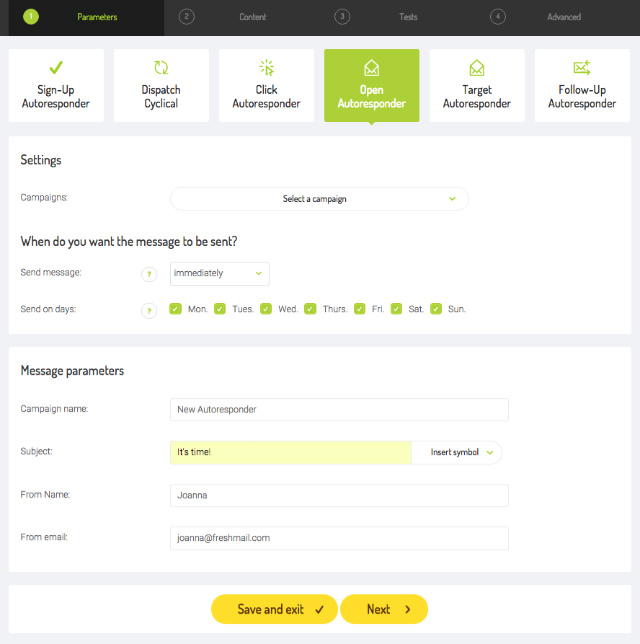Click the step 2 circle icon
Viewport: 640px width, 644px height.
coord(186,17)
